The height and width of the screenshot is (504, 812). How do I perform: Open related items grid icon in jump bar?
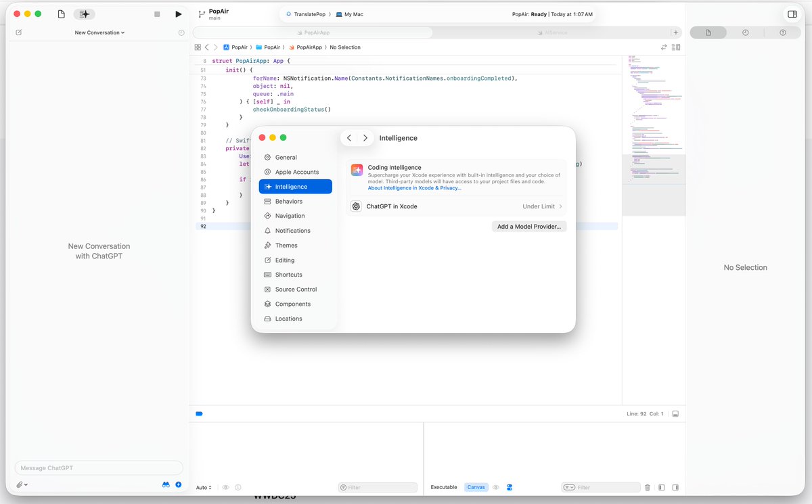point(198,47)
